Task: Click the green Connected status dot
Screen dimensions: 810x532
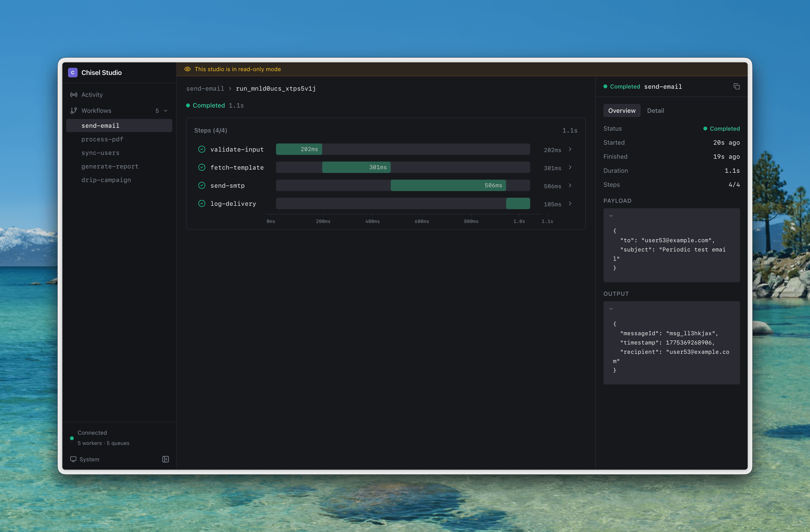Action: pyautogui.click(x=72, y=438)
